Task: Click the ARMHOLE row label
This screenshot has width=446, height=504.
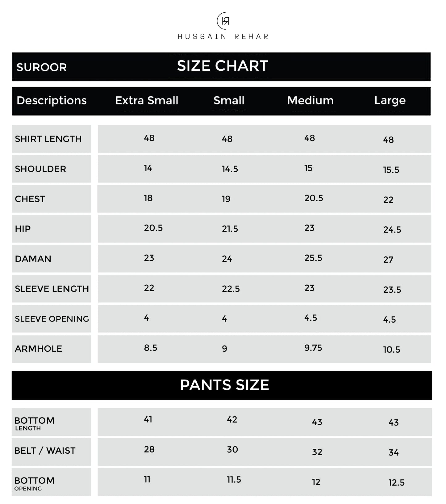Action: [39, 349]
